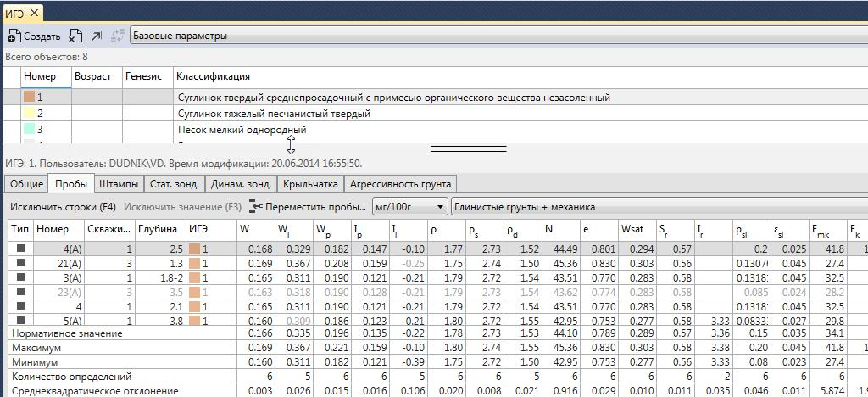Click the type square icon of sample 23(A)
The image size is (868, 397).
pos(20,293)
